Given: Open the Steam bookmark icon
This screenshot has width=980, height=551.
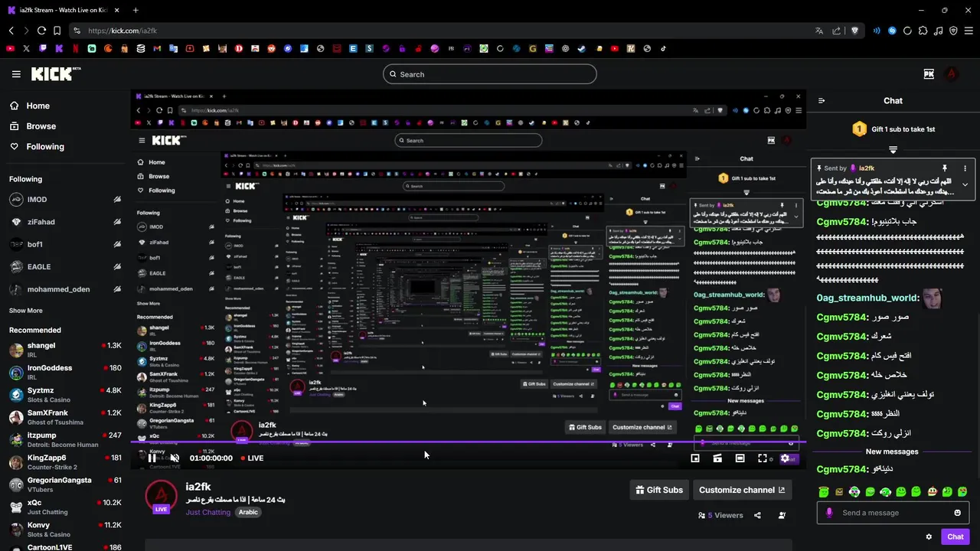Looking at the screenshot, I should 582,48.
